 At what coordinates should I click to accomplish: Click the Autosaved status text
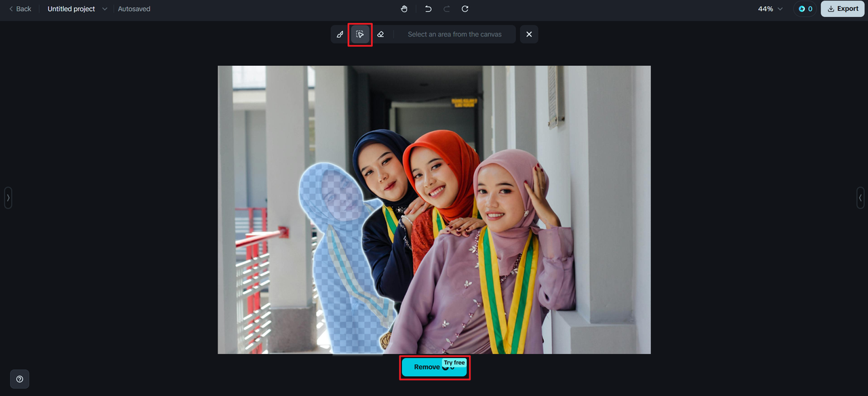[x=134, y=9]
